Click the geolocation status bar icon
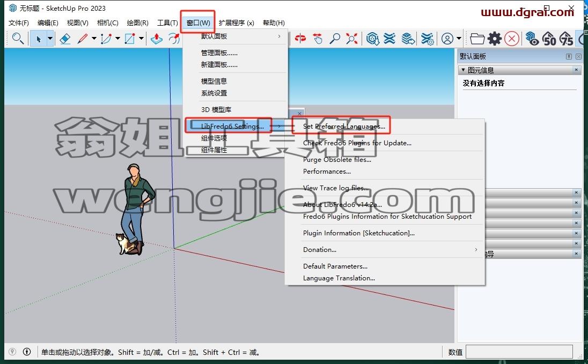The image size is (588, 364). coord(12,352)
